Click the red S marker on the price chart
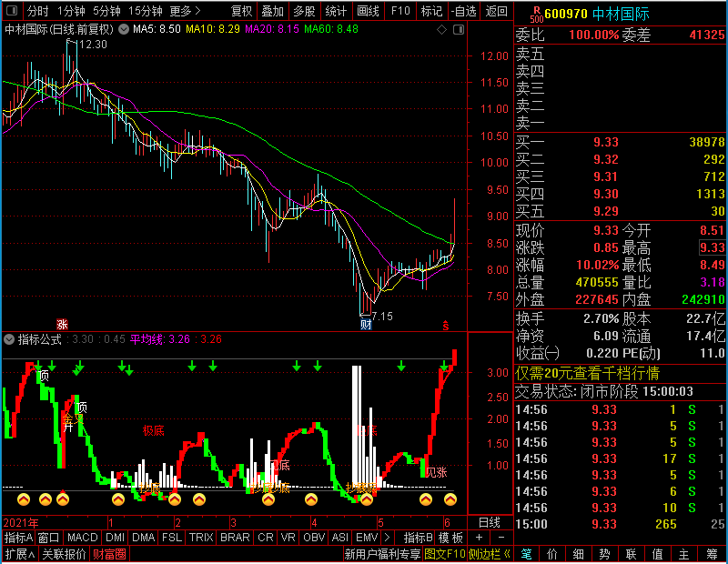This screenshot has width=728, height=564. pyautogui.click(x=446, y=326)
